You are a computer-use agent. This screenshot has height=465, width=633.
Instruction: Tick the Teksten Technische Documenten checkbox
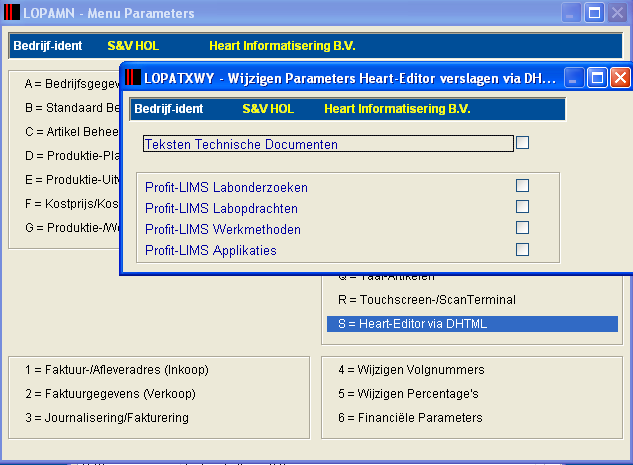(522, 142)
